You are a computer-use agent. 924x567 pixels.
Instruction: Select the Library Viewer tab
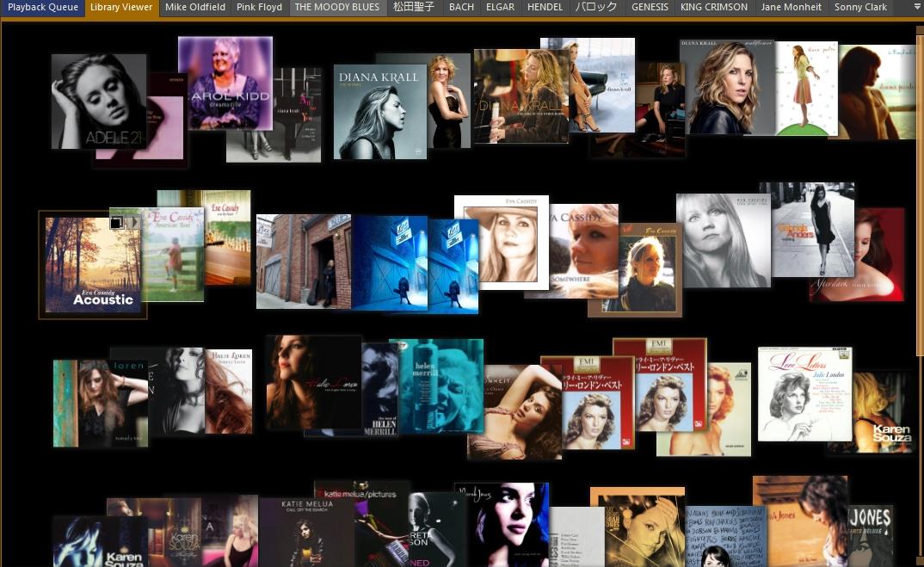coord(121,8)
